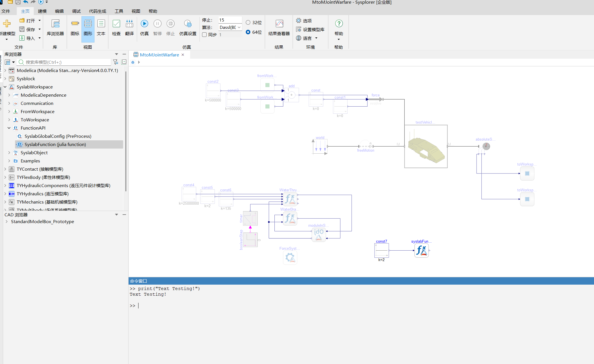Open the 库浏览器 library browser
Viewport: 594px width, 364px height.
click(55, 27)
